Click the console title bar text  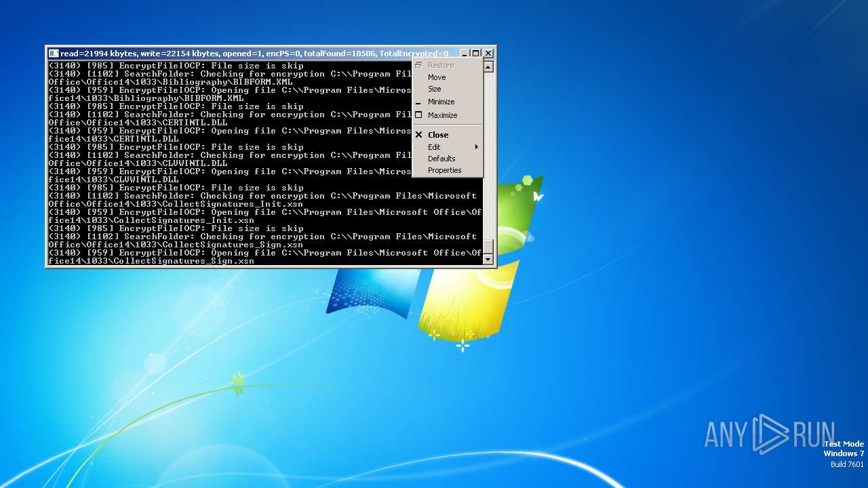[x=254, y=54]
